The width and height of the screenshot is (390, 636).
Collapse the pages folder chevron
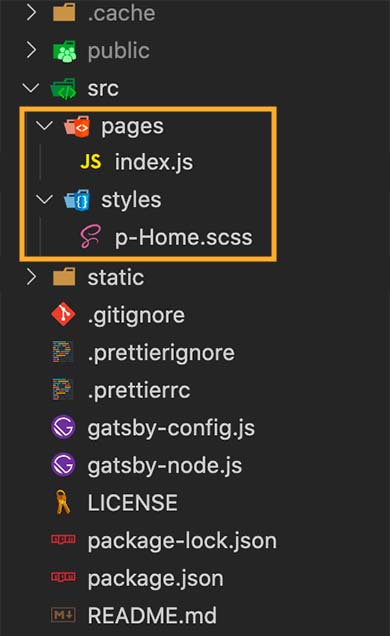pyautogui.click(x=45, y=125)
